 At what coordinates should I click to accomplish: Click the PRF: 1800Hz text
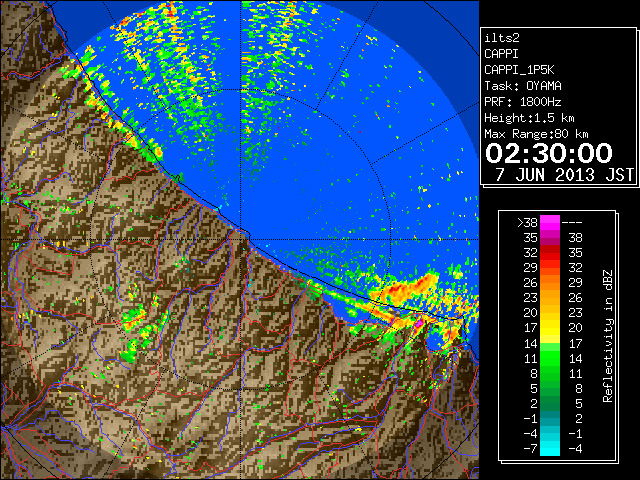click(522, 102)
